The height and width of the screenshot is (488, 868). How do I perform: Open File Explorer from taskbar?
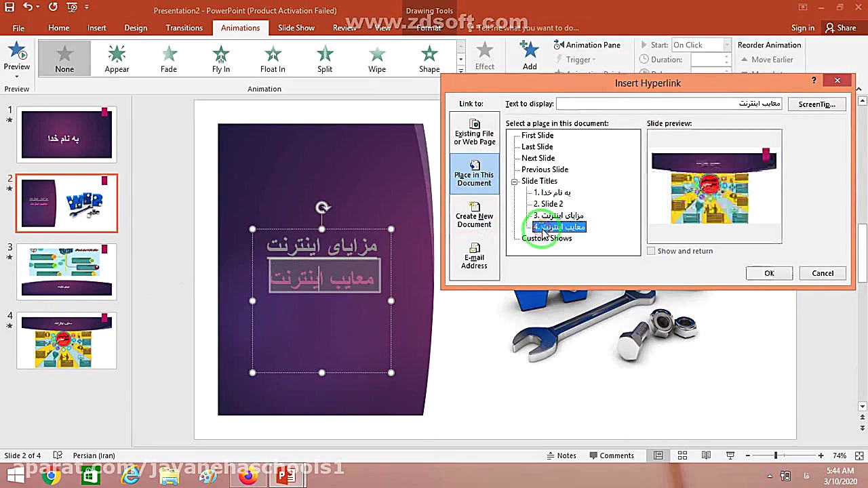pos(169,476)
